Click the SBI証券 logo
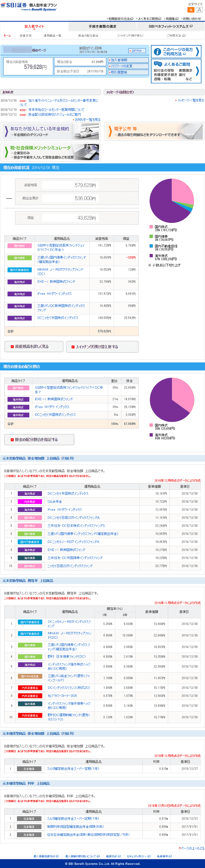Screen dimensions: 205x868 14,6
